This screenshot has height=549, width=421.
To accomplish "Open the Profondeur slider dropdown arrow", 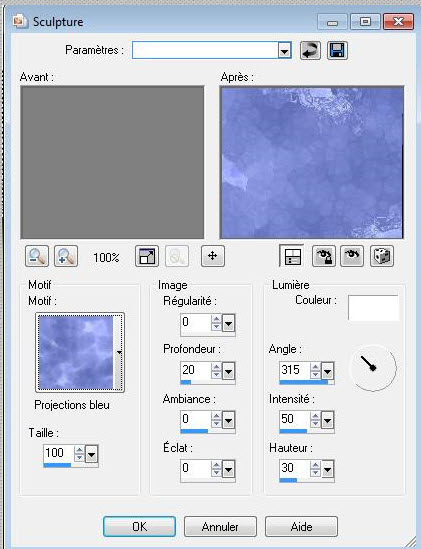I will pos(228,371).
